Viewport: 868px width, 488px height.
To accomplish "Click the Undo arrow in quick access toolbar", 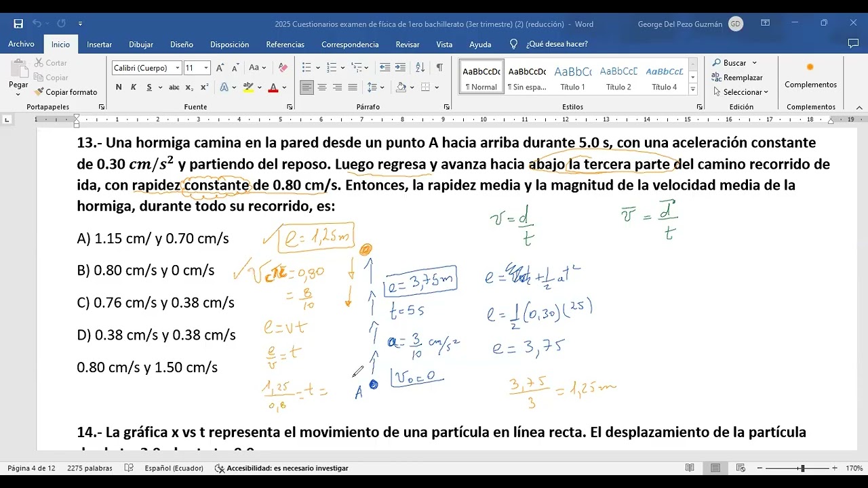I will (x=37, y=24).
